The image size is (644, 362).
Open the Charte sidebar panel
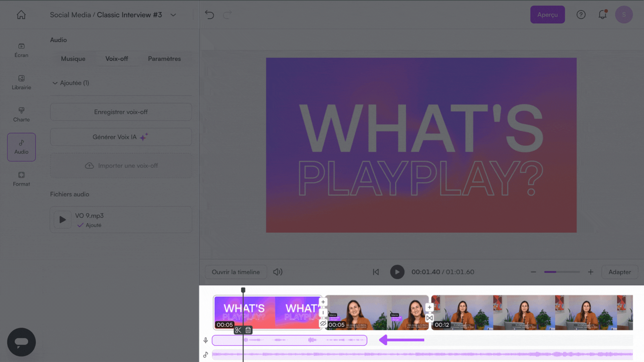pyautogui.click(x=21, y=115)
